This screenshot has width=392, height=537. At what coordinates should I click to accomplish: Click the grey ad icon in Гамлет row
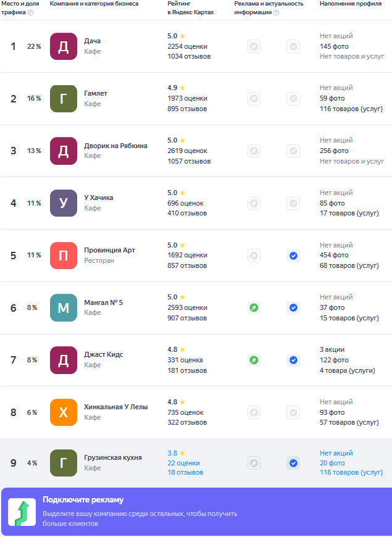click(254, 99)
